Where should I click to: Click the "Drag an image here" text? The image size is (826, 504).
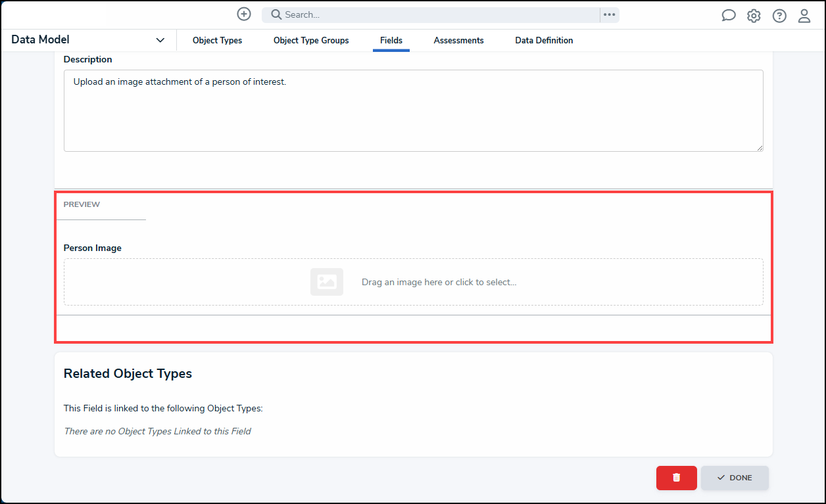tap(439, 282)
